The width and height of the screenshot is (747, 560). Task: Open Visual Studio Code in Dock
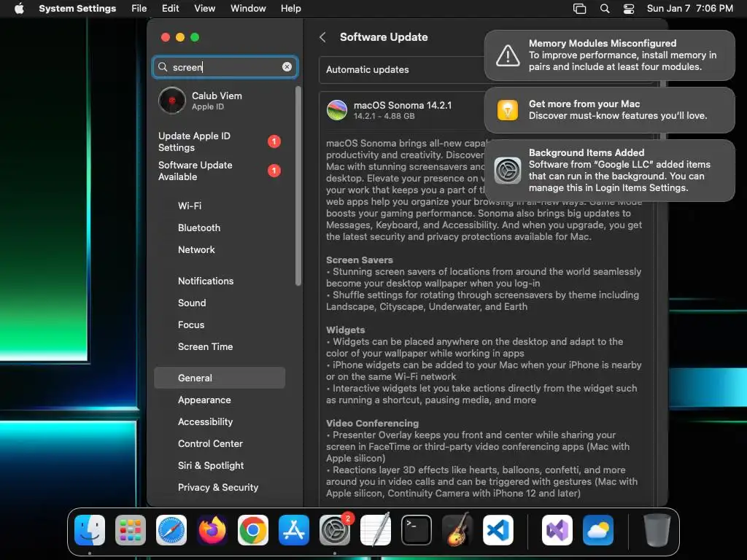[498, 530]
